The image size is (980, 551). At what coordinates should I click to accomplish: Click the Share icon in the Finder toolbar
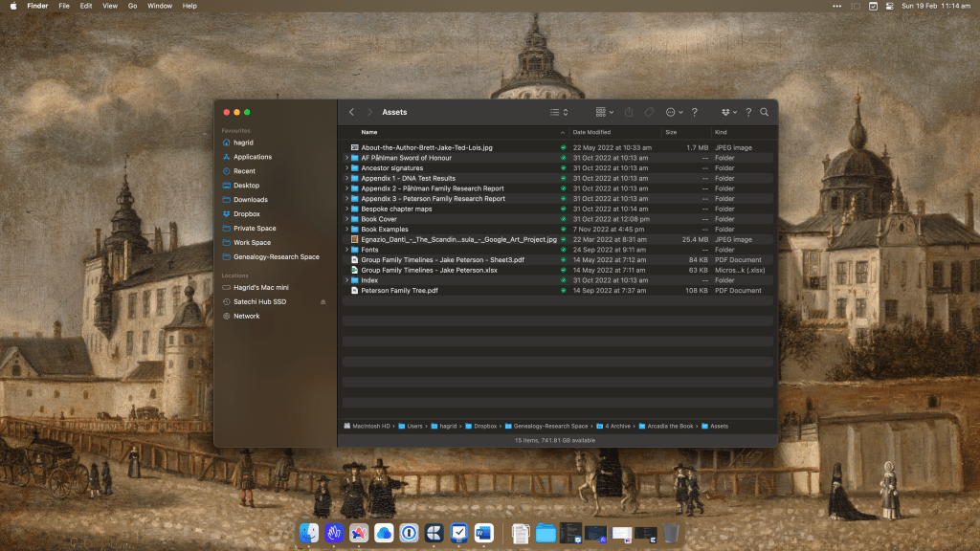[629, 112]
